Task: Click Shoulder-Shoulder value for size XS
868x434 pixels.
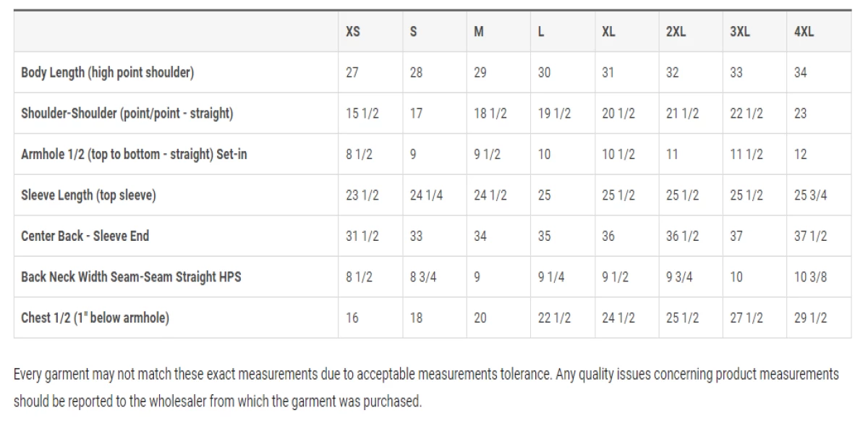Action: pyautogui.click(x=362, y=114)
